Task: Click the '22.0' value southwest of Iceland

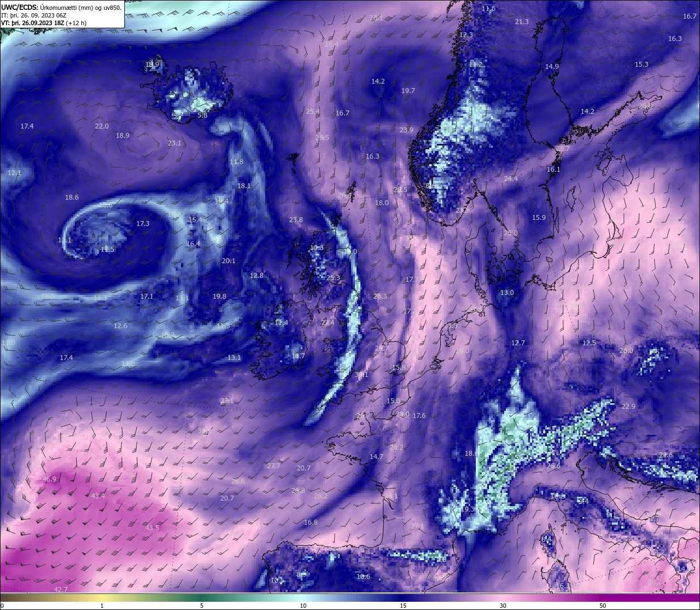Action: [102, 126]
